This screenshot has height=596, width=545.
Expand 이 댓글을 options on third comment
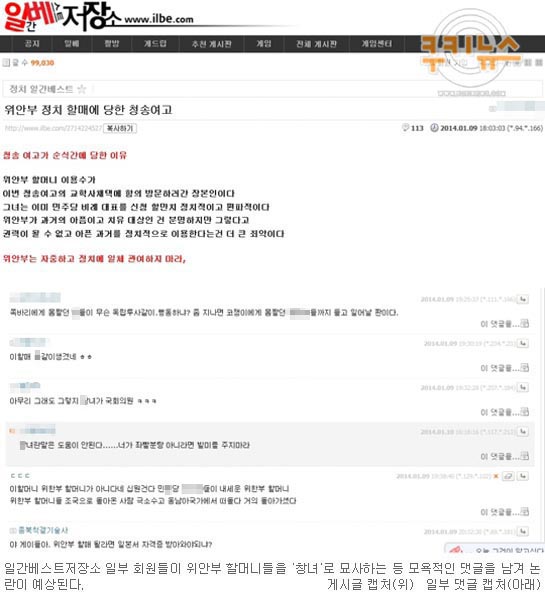tap(504, 412)
